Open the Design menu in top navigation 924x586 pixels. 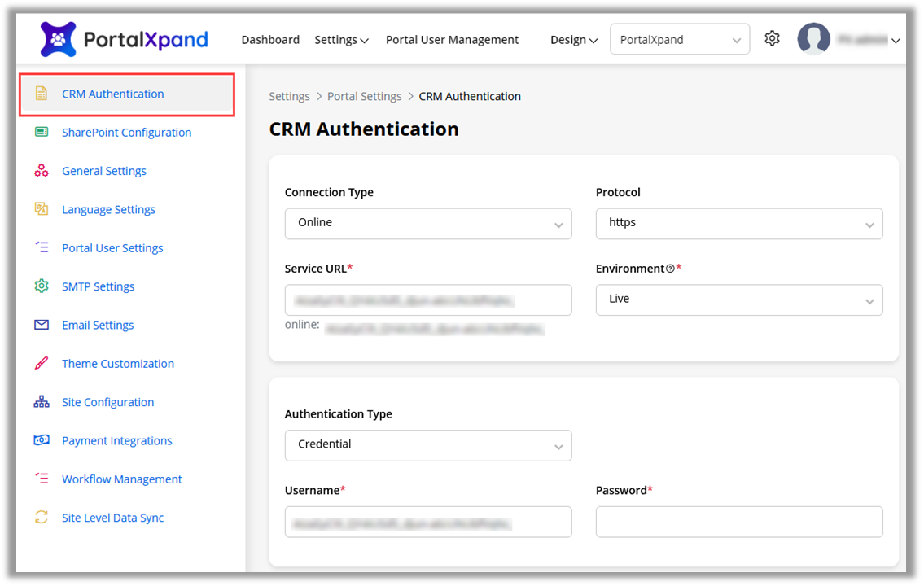point(574,40)
